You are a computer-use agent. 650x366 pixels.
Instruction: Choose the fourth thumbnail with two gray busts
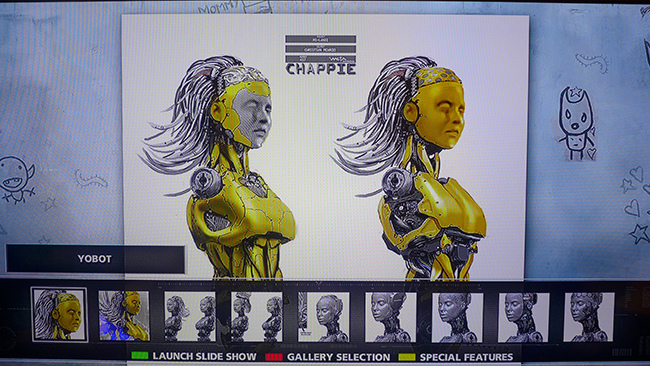[x=257, y=317]
